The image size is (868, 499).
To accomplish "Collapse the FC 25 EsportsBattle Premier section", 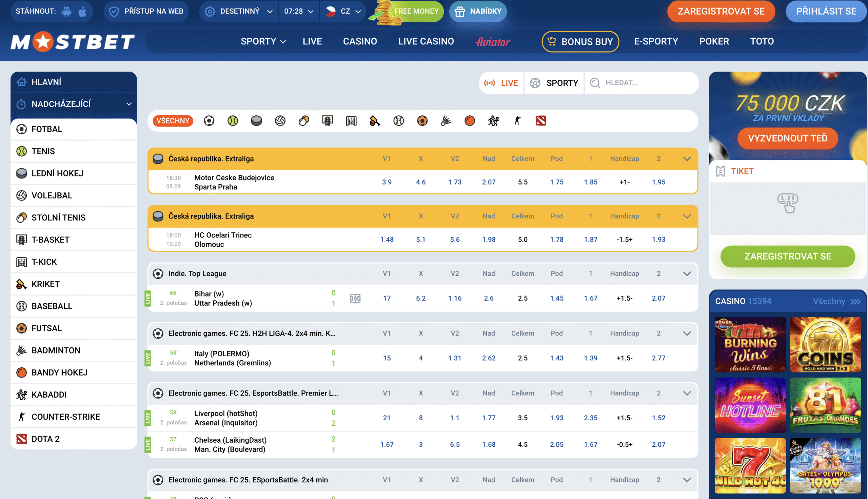I will point(687,394).
